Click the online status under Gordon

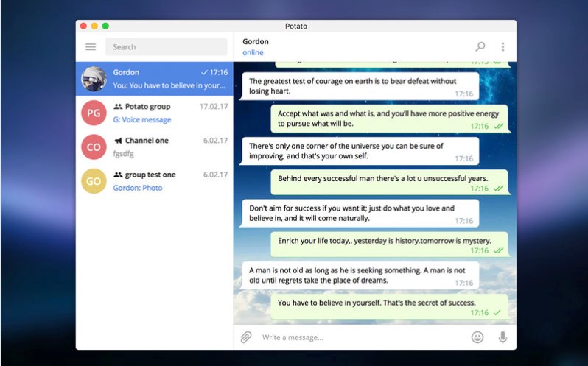point(253,53)
